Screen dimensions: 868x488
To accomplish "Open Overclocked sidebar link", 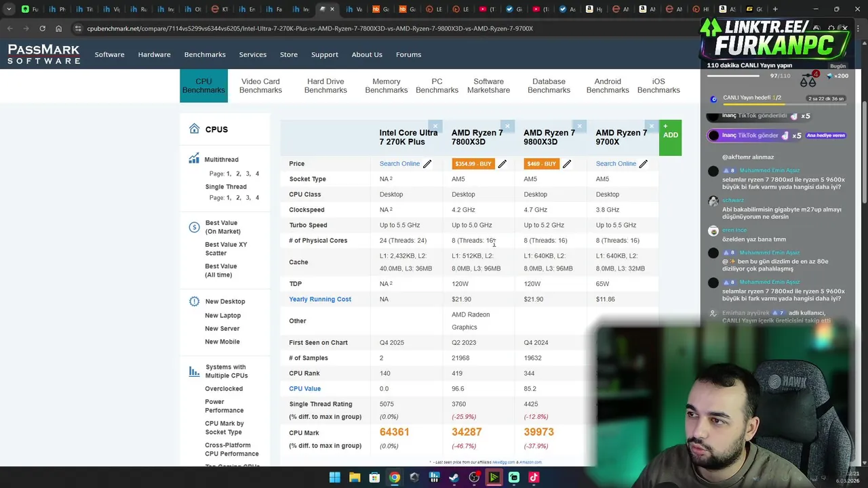I will click(224, 388).
